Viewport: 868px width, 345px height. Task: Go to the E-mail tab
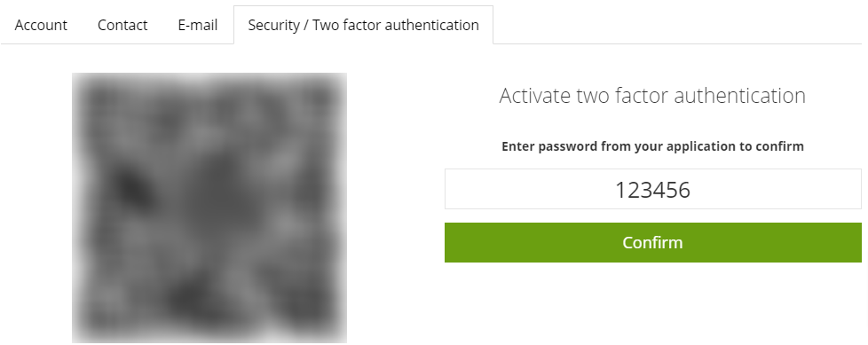click(198, 25)
